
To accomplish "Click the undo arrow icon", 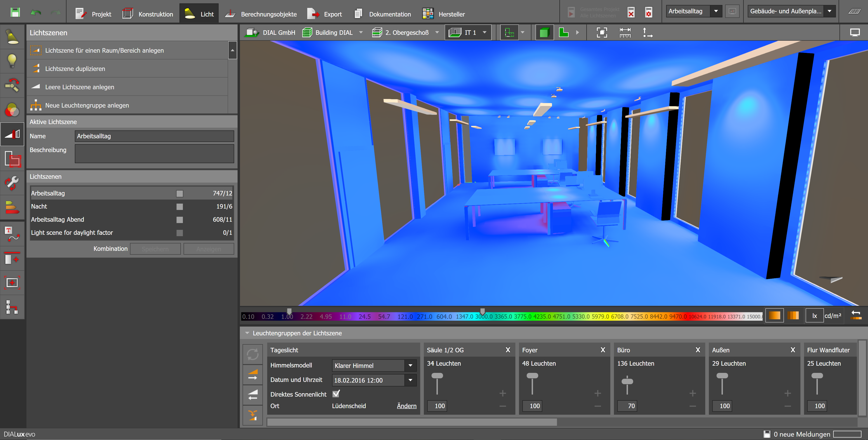I will tap(36, 13).
